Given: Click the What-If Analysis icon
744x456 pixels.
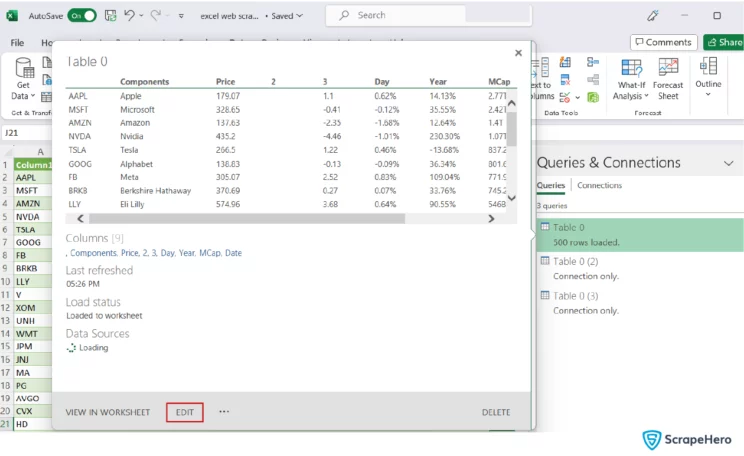Looking at the screenshot, I should tap(632, 67).
